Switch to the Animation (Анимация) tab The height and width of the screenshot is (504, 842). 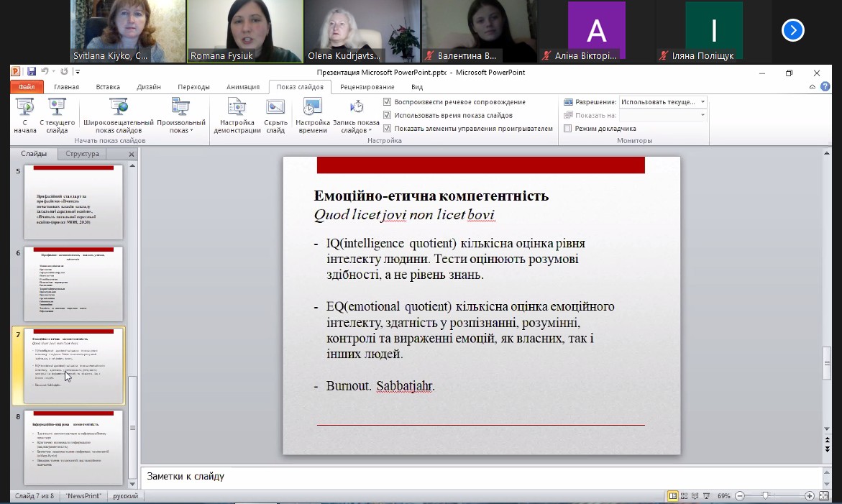[x=243, y=87]
